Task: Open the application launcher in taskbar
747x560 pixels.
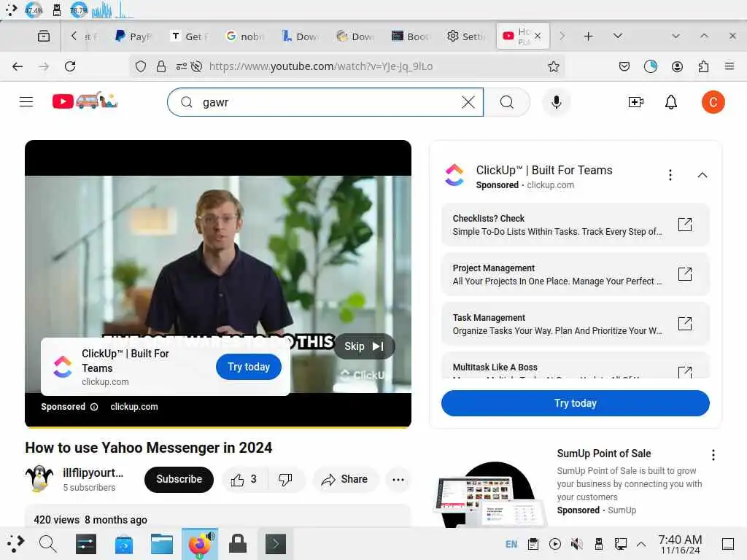Action: (15, 544)
